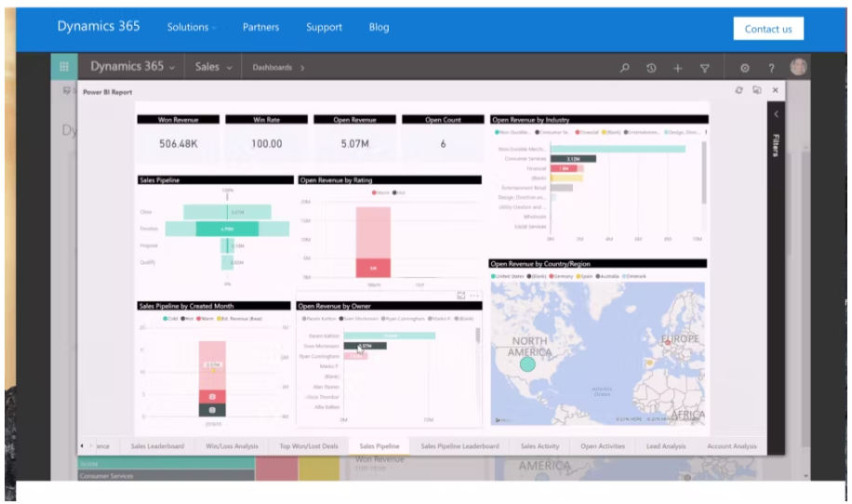Open advanced find funnel icon
852x504 pixels.
tap(705, 68)
